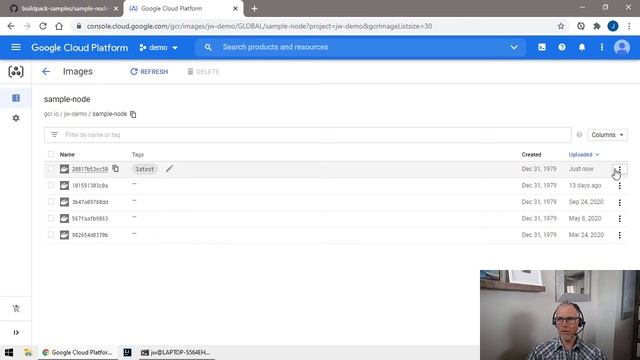Open more actions for 13 days ago row
The width and height of the screenshot is (640, 360).
click(620, 186)
